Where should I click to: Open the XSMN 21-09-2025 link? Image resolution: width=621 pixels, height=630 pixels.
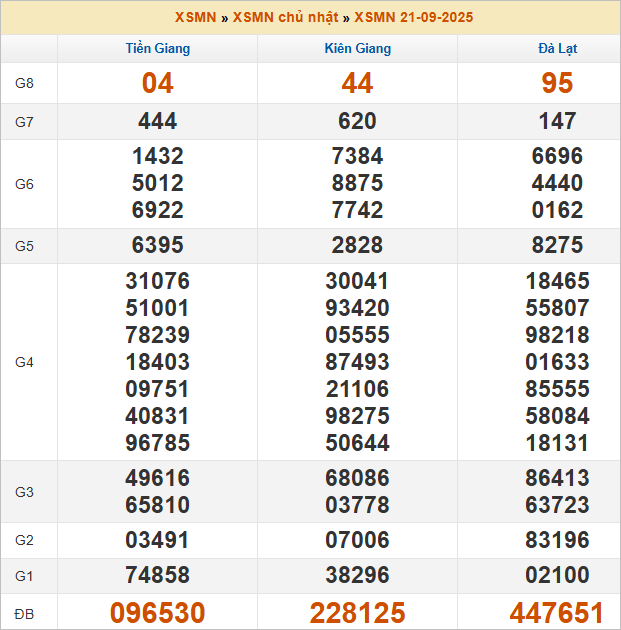(x=414, y=17)
